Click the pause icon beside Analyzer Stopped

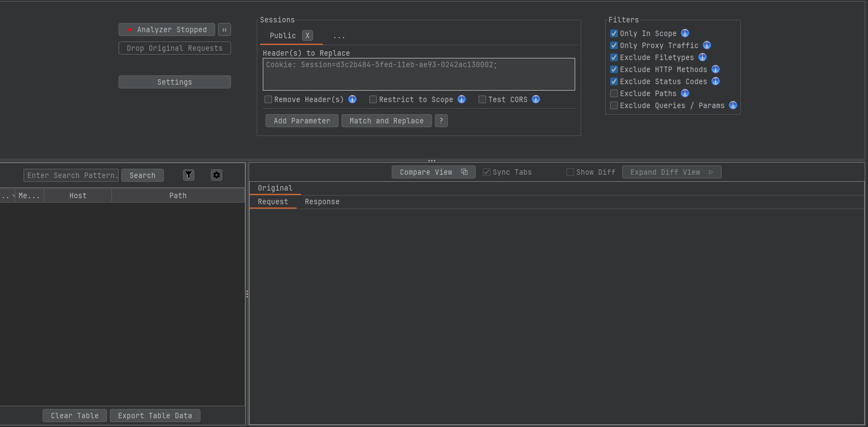click(225, 29)
